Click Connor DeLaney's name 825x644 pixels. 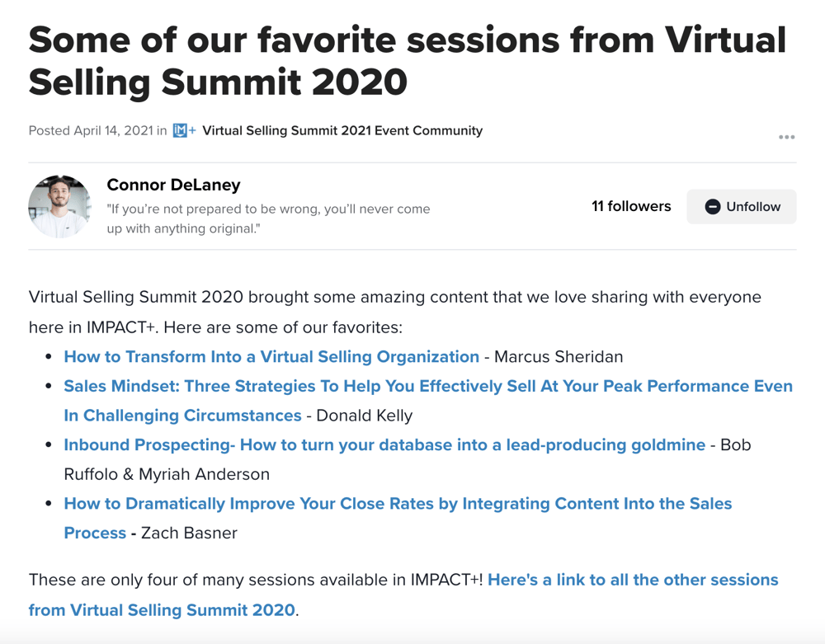173,185
